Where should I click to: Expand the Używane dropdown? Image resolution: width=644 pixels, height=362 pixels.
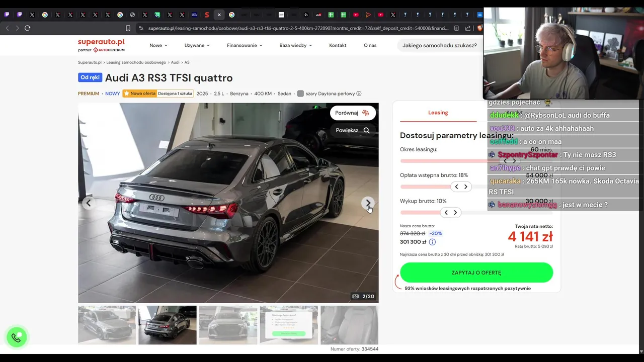click(197, 45)
